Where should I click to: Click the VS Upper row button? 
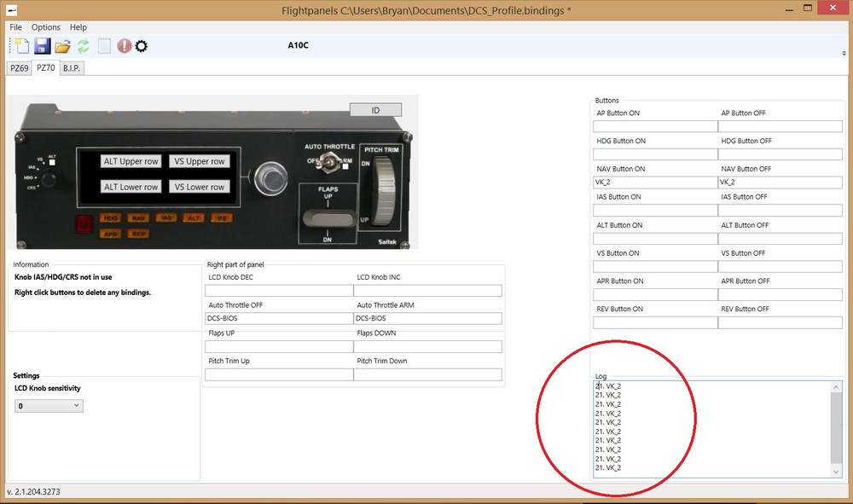pos(199,161)
